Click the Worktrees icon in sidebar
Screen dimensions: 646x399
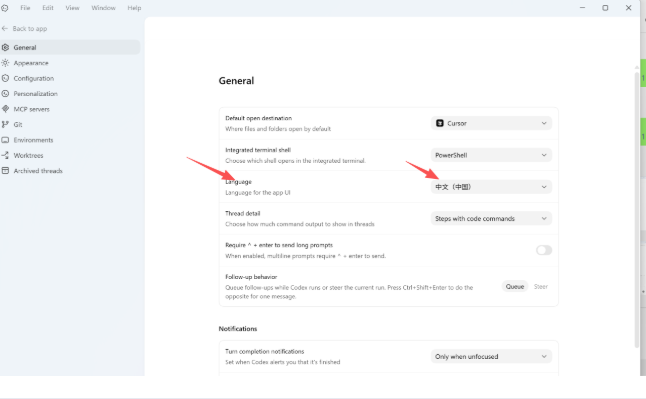[5, 155]
